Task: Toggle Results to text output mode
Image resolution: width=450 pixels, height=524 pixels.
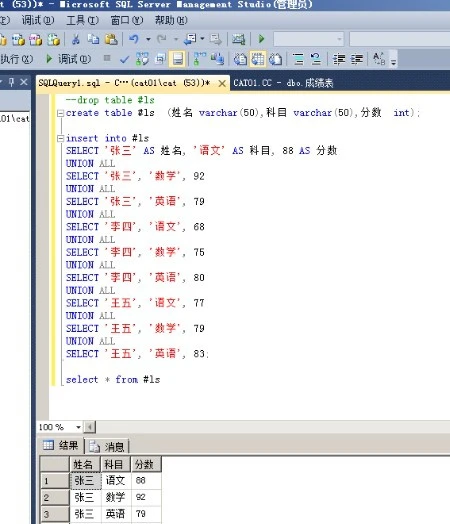Action: point(240,59)
